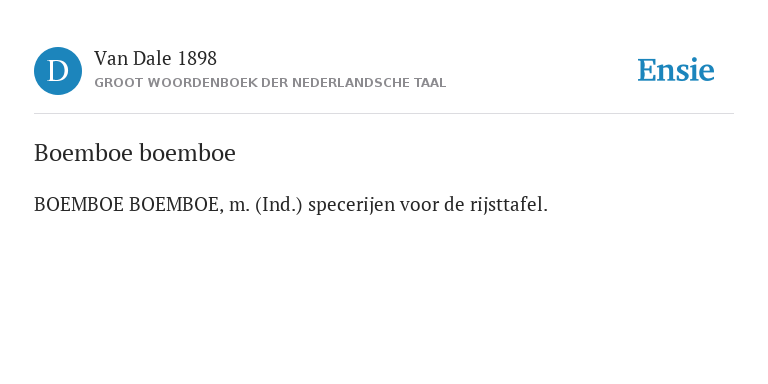Click the Groot Woordenboek der Nederlandsche Taal subtitle
The image size is (768, 384).
point(270,83)
